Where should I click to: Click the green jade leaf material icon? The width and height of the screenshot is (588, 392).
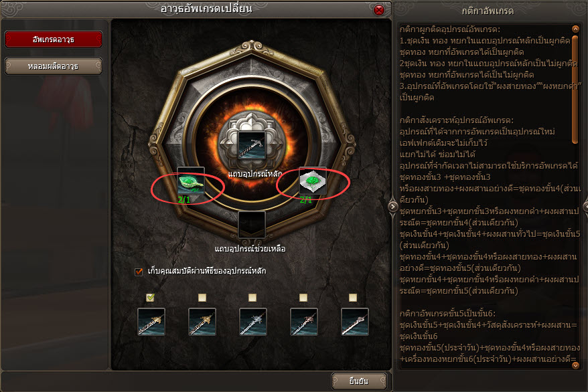click(191, 181)
